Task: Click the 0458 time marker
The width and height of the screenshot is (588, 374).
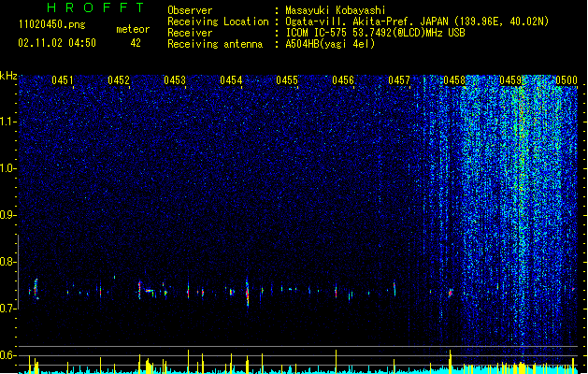Action: pos(454,80)
